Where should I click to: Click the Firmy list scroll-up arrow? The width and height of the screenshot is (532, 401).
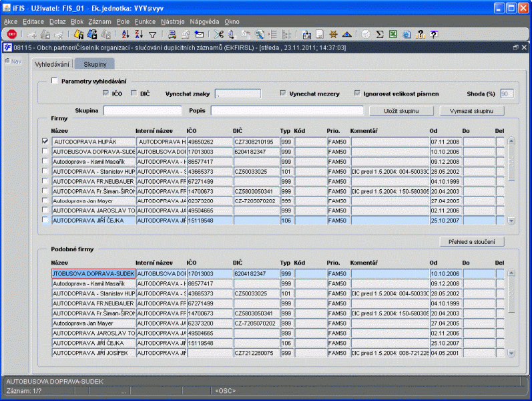pyautogui.click(x=511, y=141)
